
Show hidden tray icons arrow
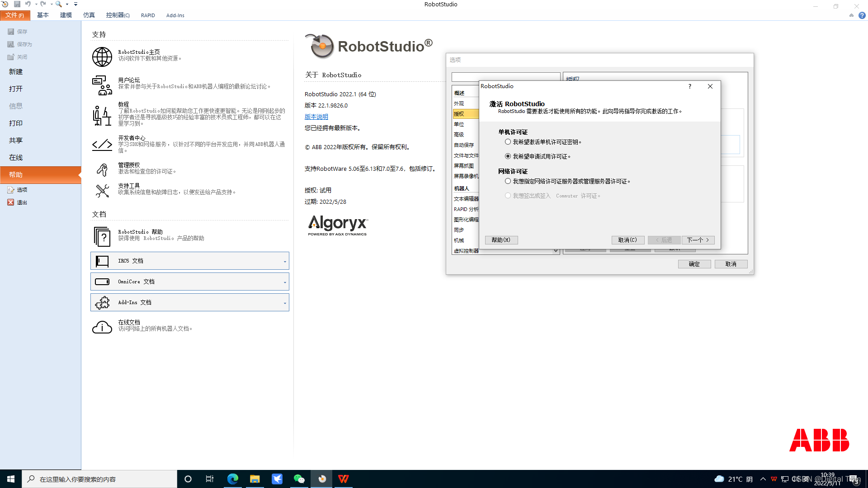click(763, 479)
